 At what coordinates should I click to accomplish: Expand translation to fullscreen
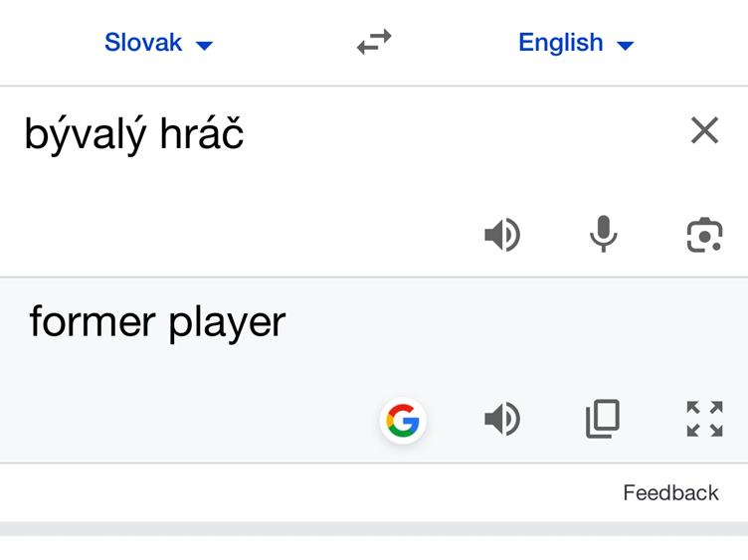[704, 419]
